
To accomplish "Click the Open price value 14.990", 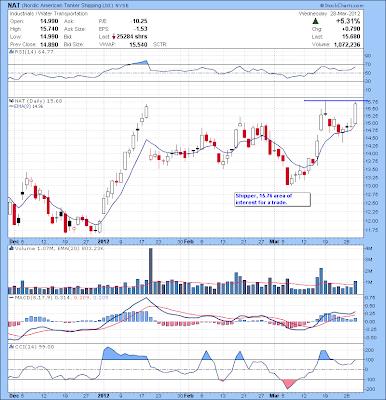I will tap(49, 21).
